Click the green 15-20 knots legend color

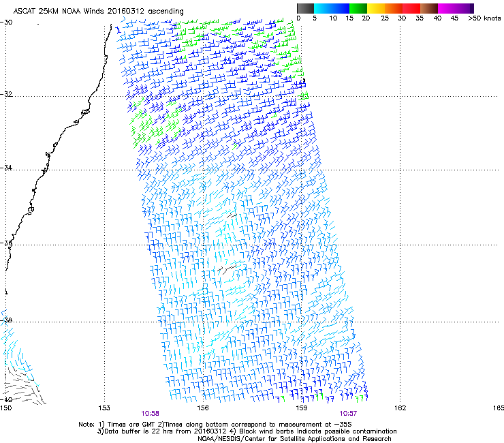358,8
